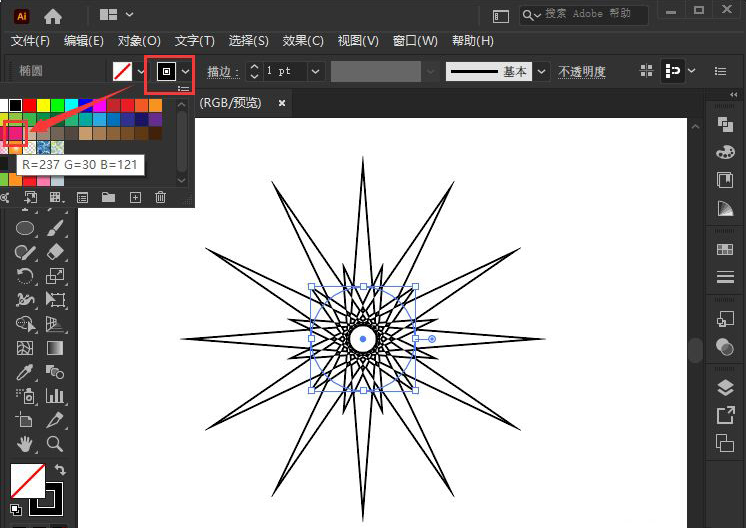Create new color group folder
This screenshot has width=746, height=528.
(108, 197)
